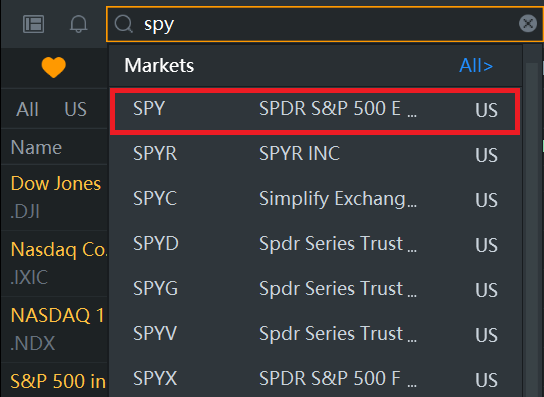Select the SPYR INC result
The image size is (544, 397).
point(315,154)
